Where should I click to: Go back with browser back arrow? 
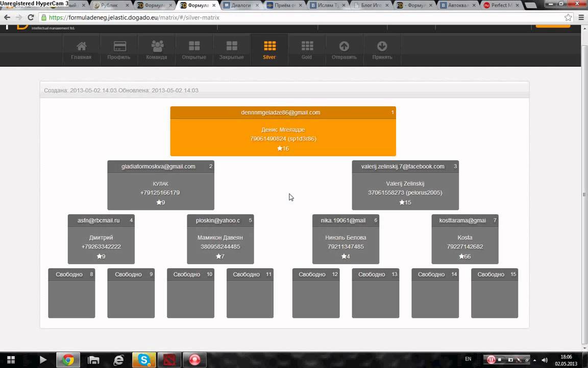click(7, 17)
